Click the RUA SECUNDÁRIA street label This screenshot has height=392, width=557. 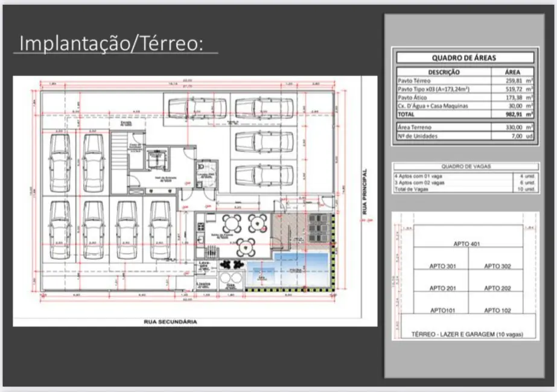[170, 322]
